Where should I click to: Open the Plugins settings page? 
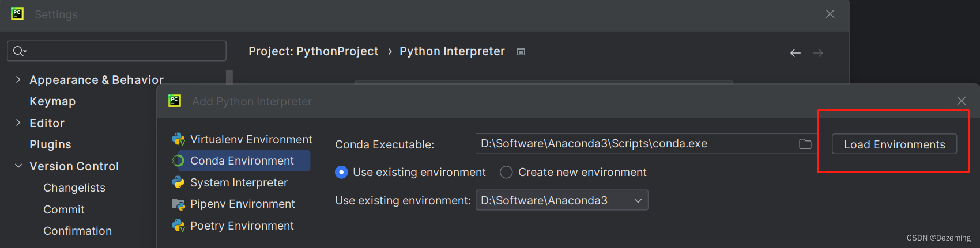click(50, 144)
